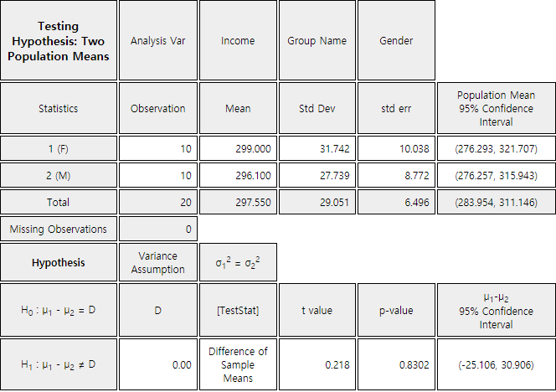Image resolution: width=556 pixels, height=392 pixels.
Task: Select the Group Name header cell
Action: (317, 40)
